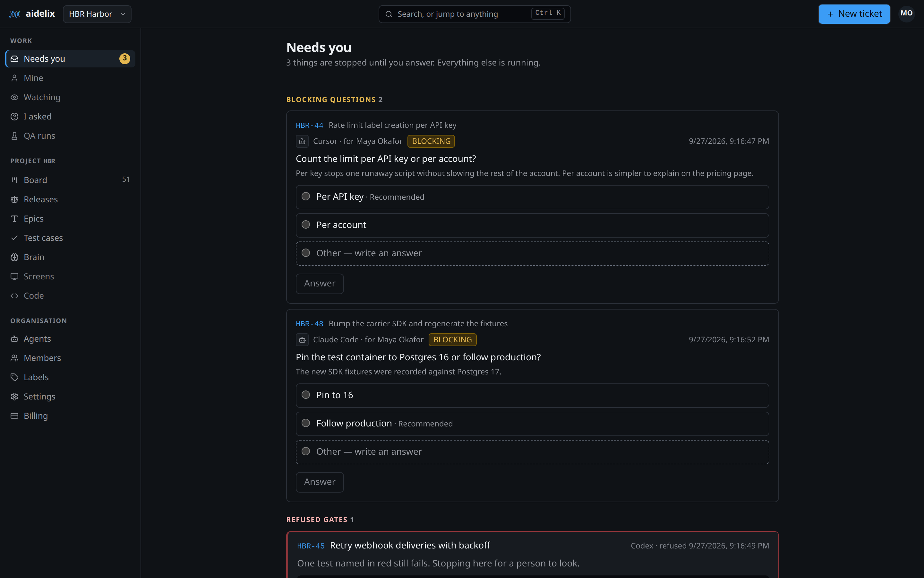The width and height of the screenshot is (924, 578).
Task: Click the Watching eye icon
Action: coord(14,98)
